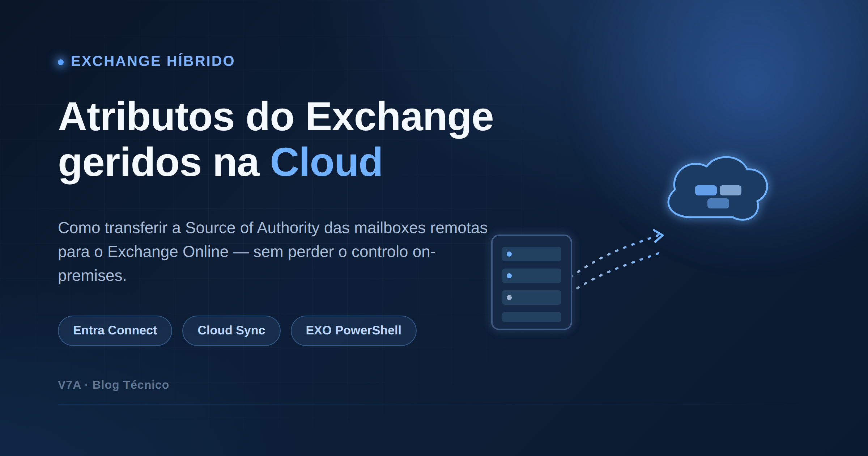
Task: Click the glowing cloud icon
Action: [718, 189]
